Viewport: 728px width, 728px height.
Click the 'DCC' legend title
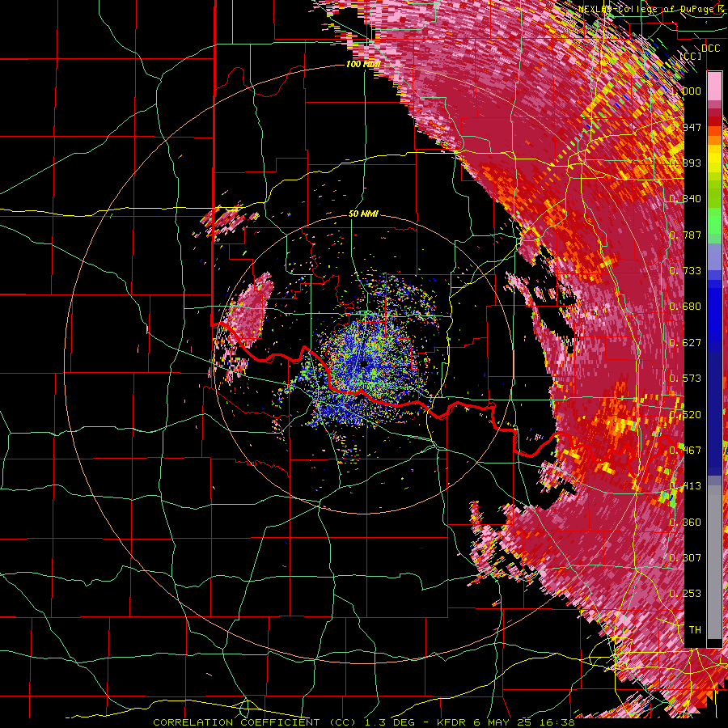click(x=710, y=49)
